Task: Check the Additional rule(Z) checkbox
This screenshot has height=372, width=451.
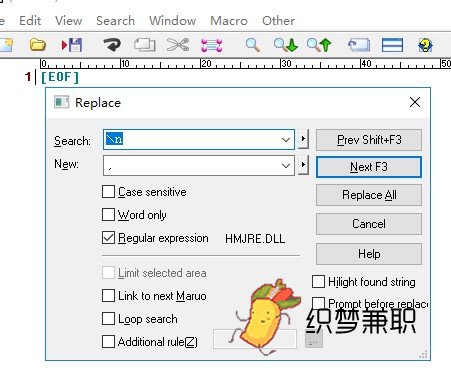Action: point(108,342)
